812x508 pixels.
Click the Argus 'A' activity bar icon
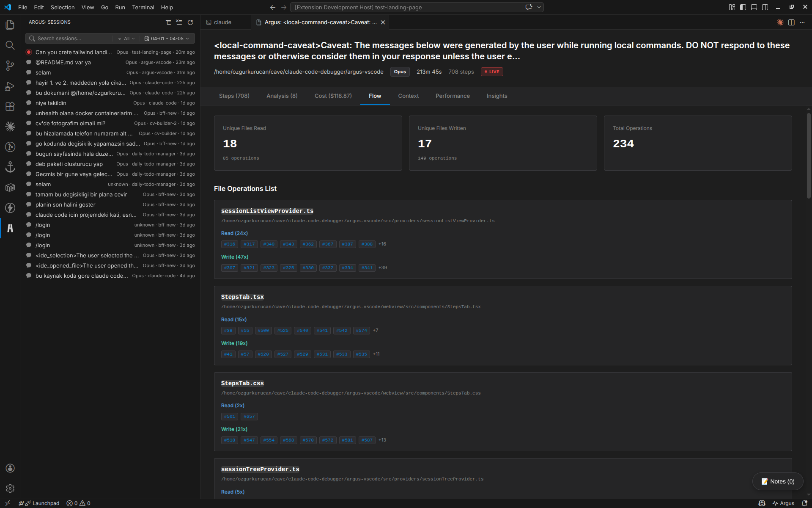pos(10,228)
